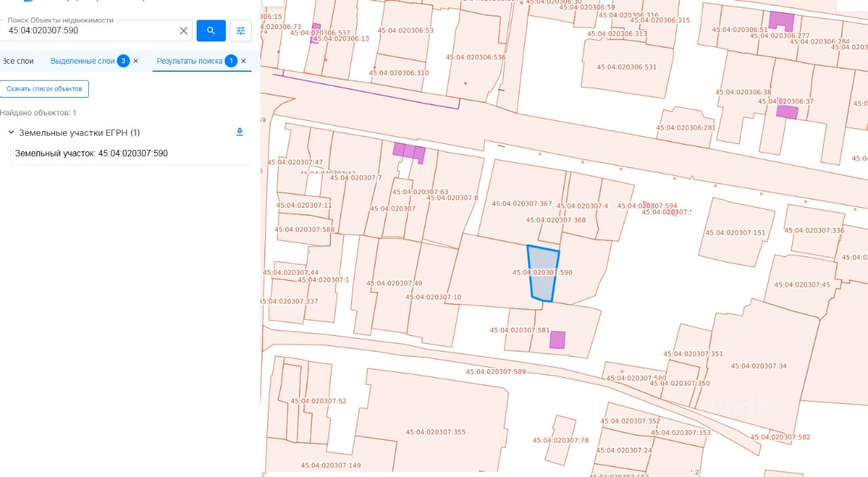This screenshot has height=477, width=868.
Task: Click parcel label 45:04:020307:10
Action: pyautogui.click(x=433, y=297)
